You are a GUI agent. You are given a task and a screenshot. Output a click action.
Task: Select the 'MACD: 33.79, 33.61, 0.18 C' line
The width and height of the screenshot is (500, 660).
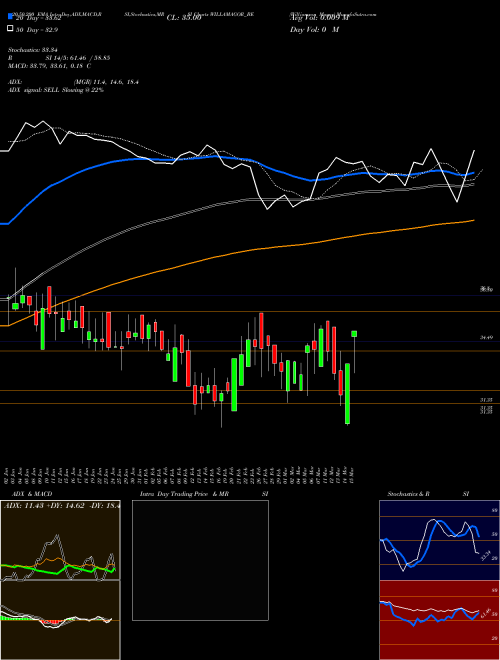click(50, 66)
